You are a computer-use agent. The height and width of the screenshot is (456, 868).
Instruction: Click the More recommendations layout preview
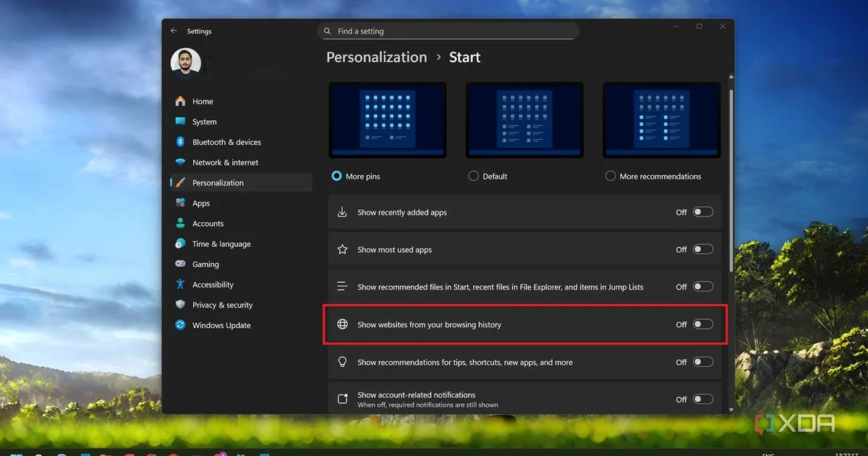pyautogui.click(x=662, y=119)
